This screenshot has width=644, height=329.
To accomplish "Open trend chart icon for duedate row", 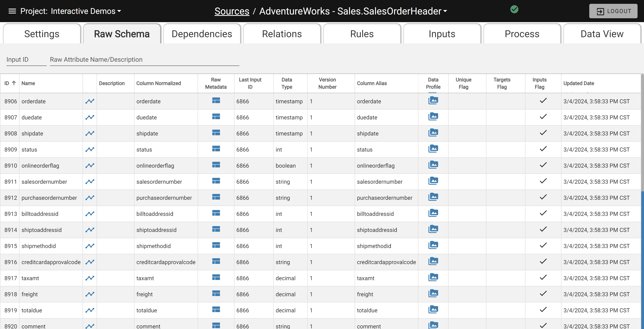I will 90,117.
